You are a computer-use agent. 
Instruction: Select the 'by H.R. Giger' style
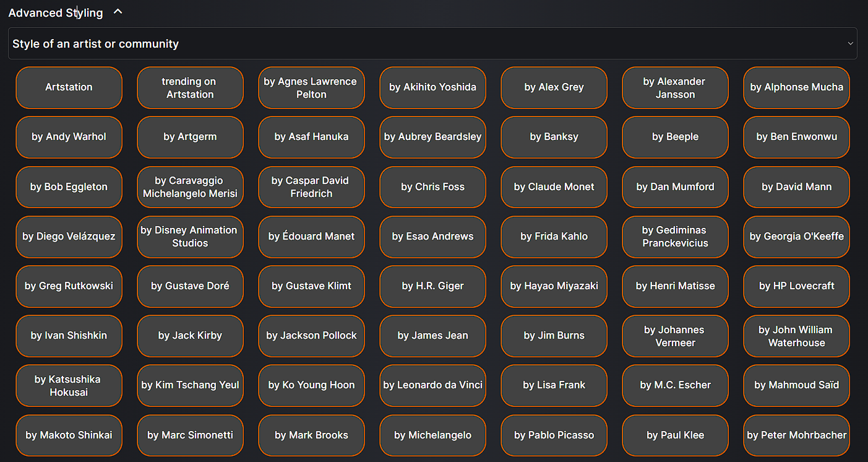tap(432, 286)
